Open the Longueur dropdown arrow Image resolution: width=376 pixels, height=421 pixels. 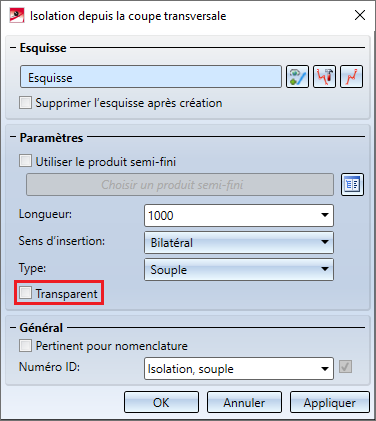[325, 215]
